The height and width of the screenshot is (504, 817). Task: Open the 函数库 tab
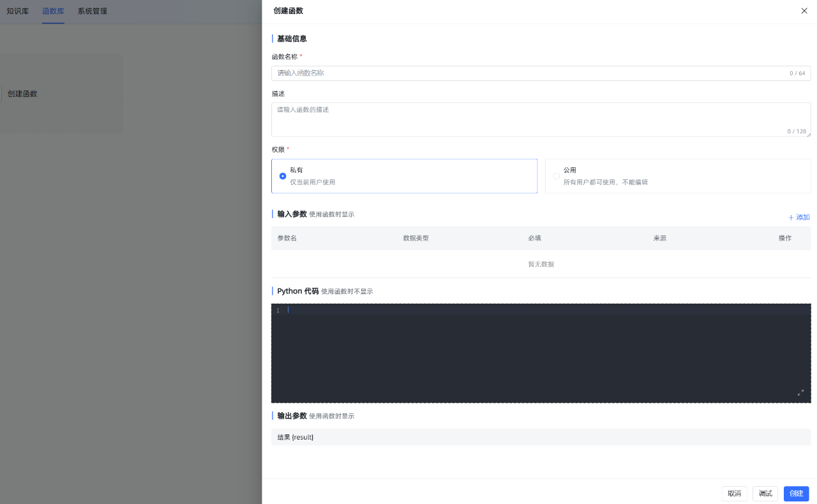click(x=53, y=11)
